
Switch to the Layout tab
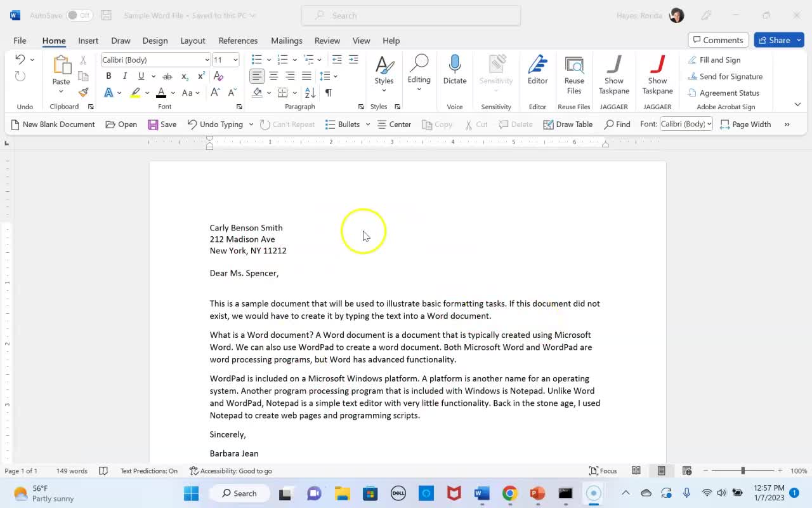coord(193,41)
